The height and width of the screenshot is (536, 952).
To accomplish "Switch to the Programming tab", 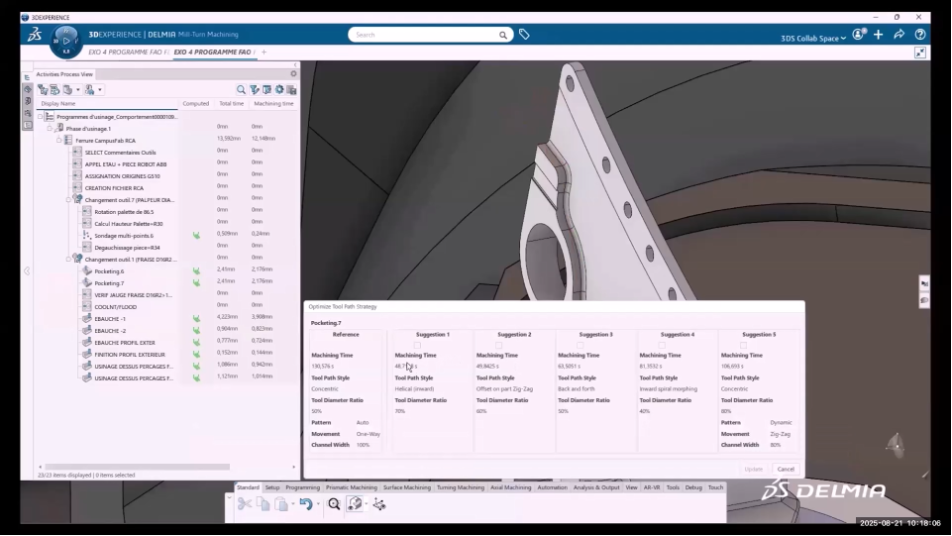I will 302,487.
